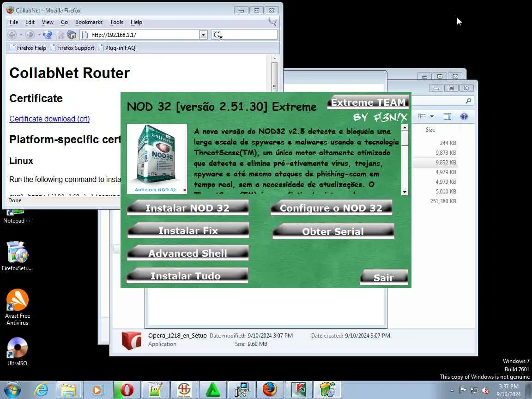
Task: Click the Firefox taskbar icon
Action: (x=270, y=390)
